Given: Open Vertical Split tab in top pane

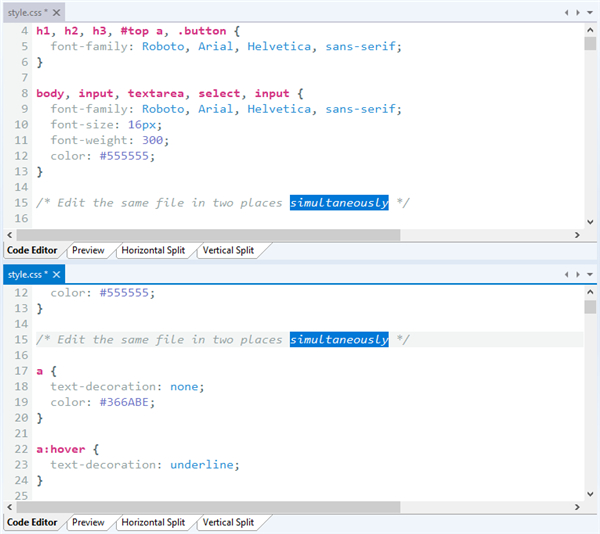Looking at the screenshot, I should coord(228,250).
